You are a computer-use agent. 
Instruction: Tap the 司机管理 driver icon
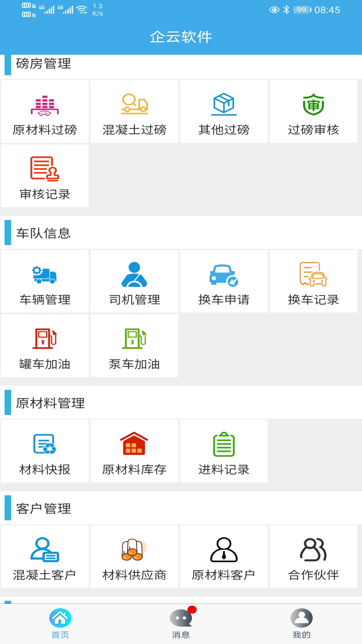click(x=134, y=274)
